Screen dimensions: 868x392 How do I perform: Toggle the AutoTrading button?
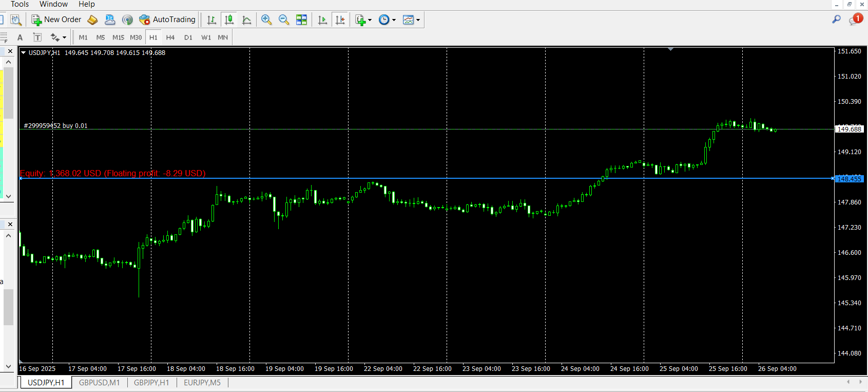pos(167,20)
